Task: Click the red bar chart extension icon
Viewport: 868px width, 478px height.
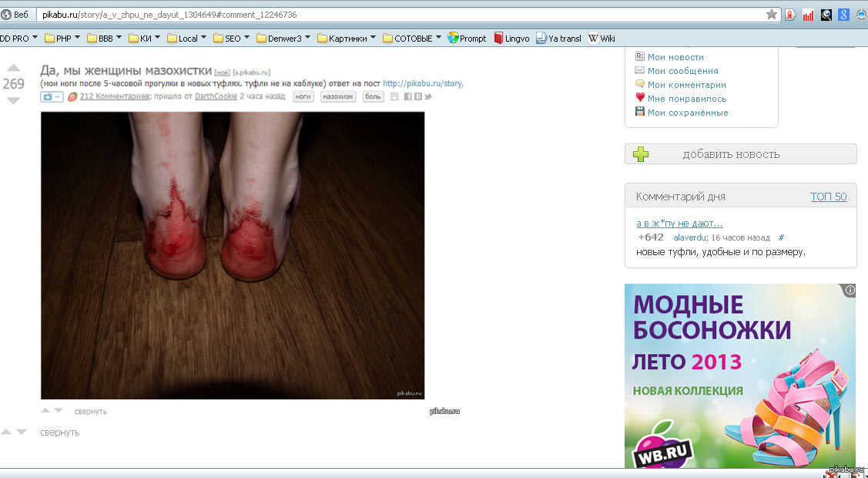Action: (x=808, y=15)
